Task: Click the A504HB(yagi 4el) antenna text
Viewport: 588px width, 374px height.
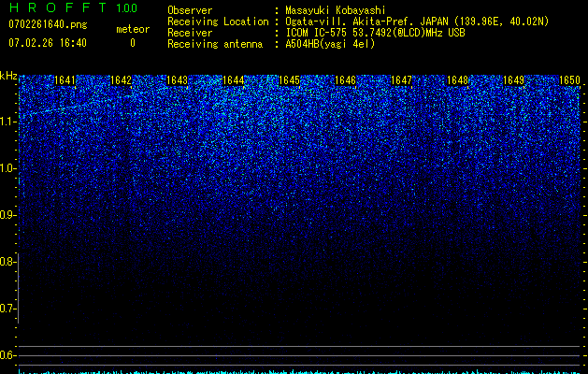Action: (x=330, y=44)
